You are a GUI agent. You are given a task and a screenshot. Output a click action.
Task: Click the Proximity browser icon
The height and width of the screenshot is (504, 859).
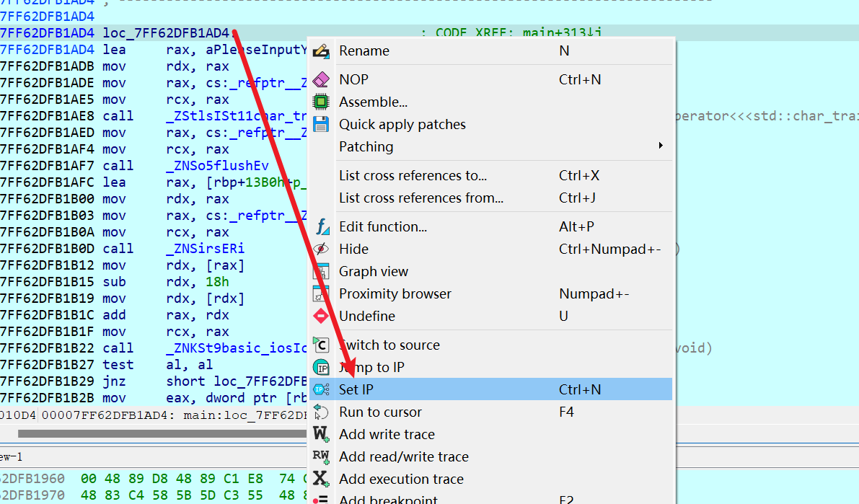[x=321, y=293]
